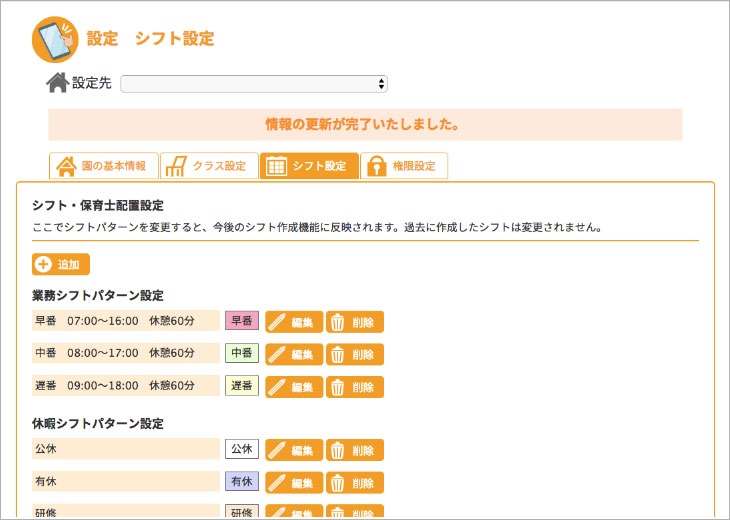Screen dimensions: 730x520
Task: Click the 情報の更新が完了いたしました notification banner
Action: [x=365, y=125]
